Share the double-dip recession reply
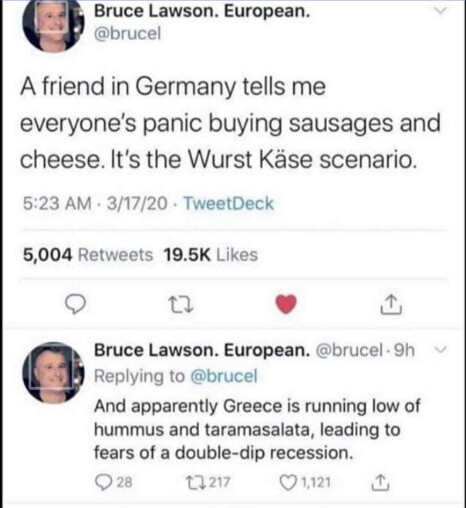The width and height of the screenshot is (466, 508). pos(380,483)
